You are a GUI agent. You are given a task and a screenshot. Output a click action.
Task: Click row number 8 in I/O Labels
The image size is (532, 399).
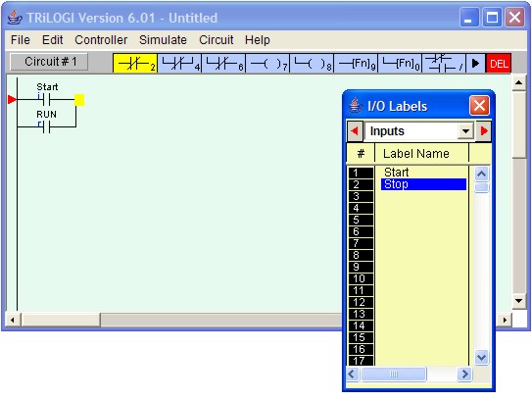click(x=361, y=255)
